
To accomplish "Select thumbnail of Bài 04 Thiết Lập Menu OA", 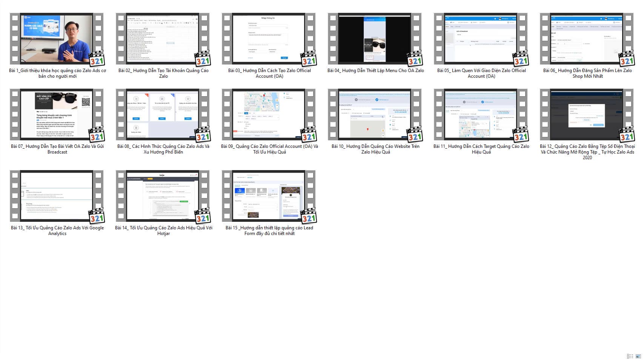I will tap(375, 39).
